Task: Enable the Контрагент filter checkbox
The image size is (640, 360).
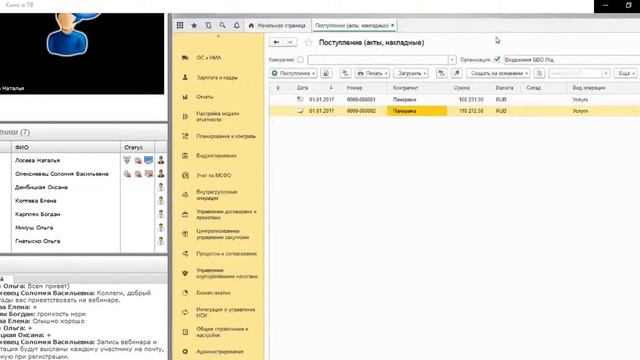Action: pyautogui.click(x=300, y=60)
